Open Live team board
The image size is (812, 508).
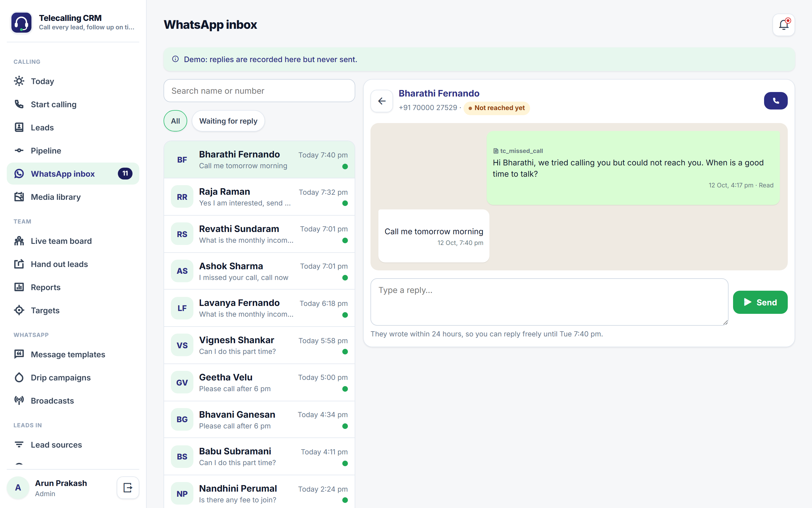pyautogui.click(x=73, y=241)
